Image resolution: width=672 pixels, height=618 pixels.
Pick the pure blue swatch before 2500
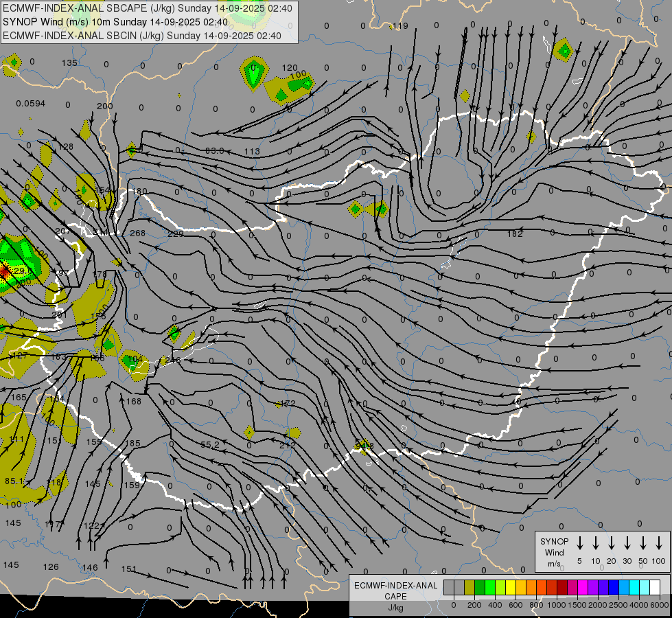(x=613, y=588)
